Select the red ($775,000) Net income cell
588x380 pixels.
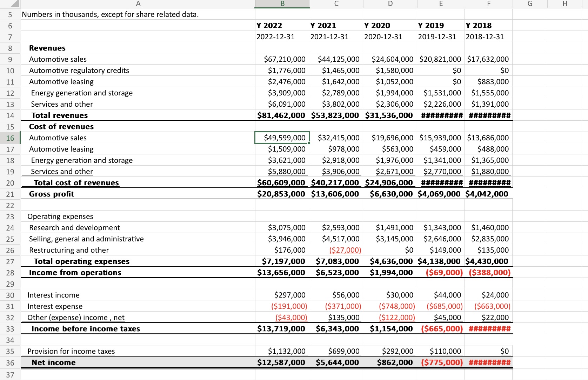441,362
